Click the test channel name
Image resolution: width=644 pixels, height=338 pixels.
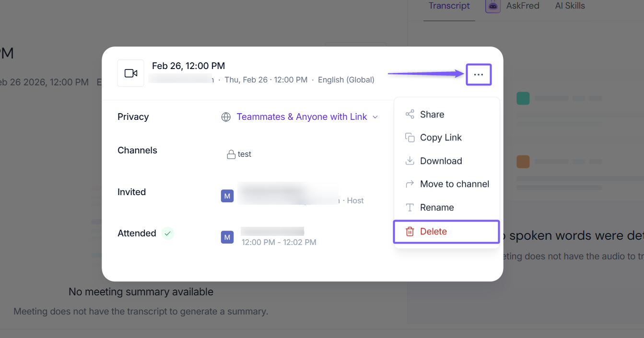[245, 154]
